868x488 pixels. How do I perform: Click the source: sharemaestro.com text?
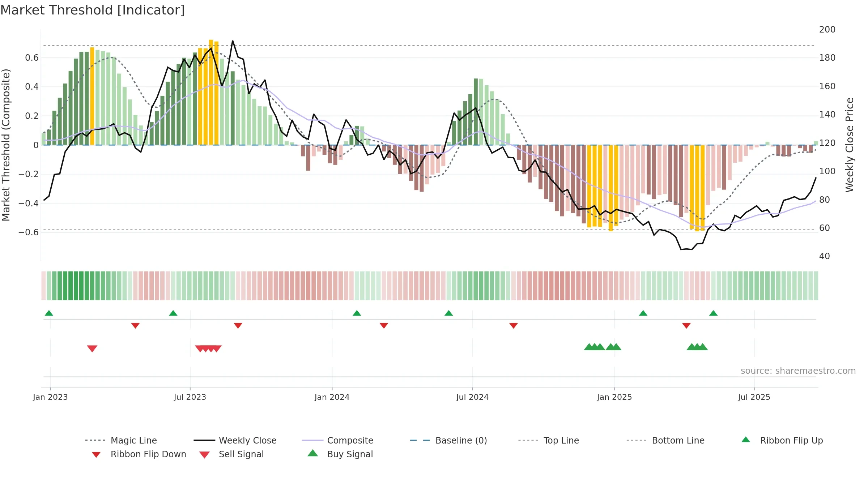click(x=798, y=371)
